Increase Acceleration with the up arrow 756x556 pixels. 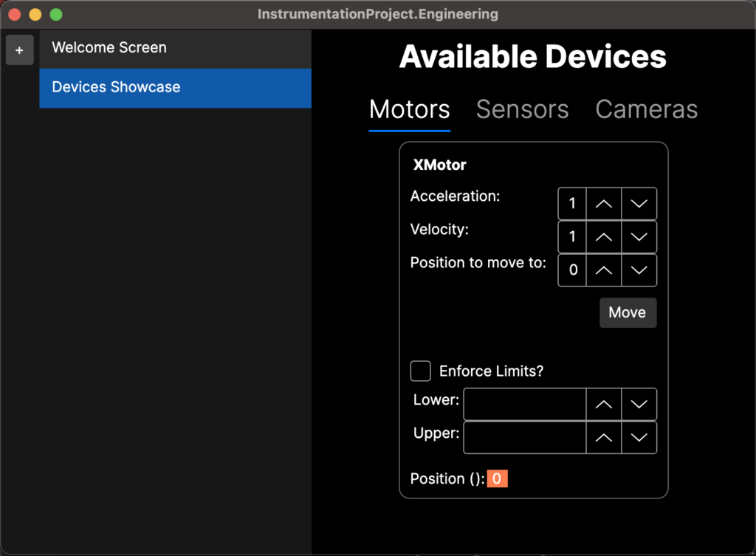pos(603,204)
